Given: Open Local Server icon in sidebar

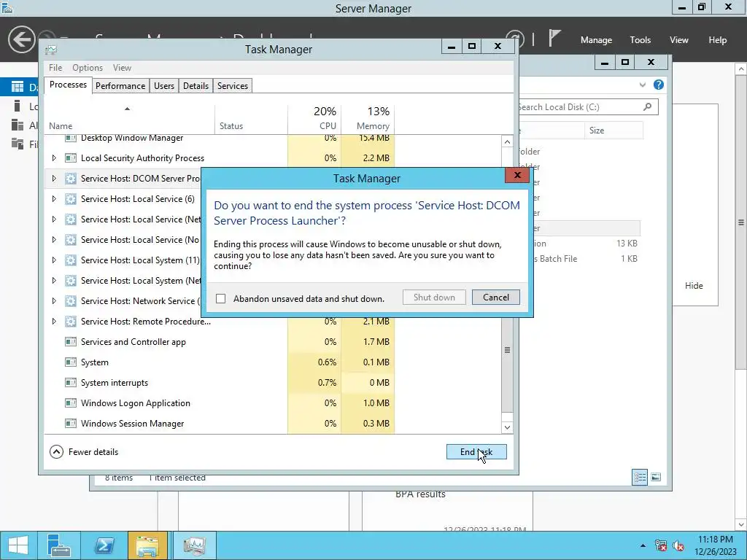Looking at the screenshot, I should [18, 106].
